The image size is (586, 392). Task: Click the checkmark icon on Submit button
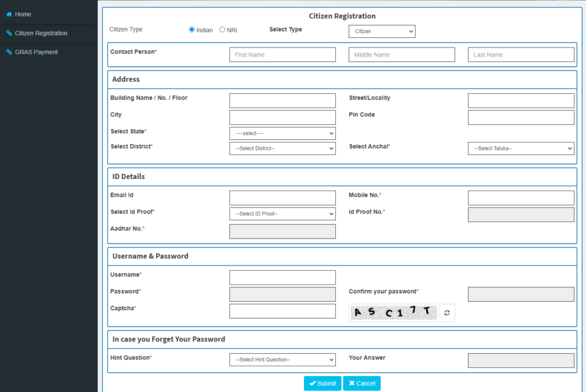(312, 383)
